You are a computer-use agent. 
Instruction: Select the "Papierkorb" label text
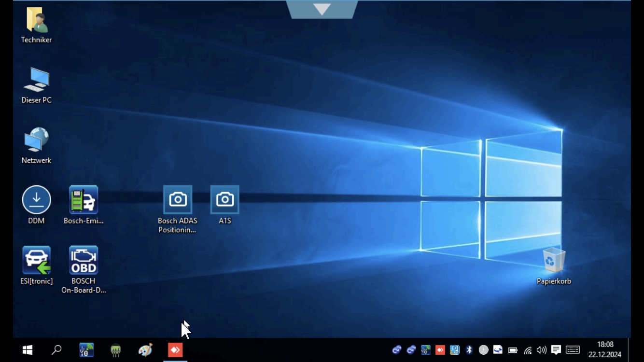(554, 281)
